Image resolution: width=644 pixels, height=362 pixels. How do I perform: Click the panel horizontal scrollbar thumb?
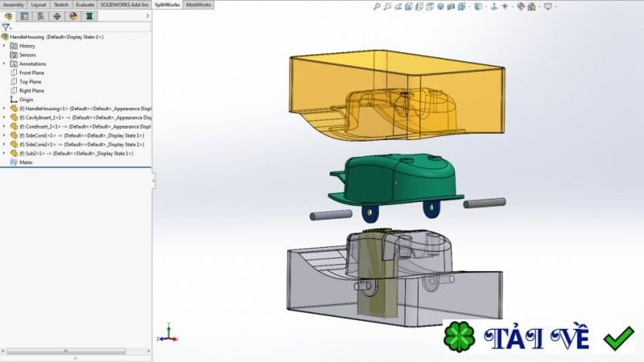pos(66,352)
